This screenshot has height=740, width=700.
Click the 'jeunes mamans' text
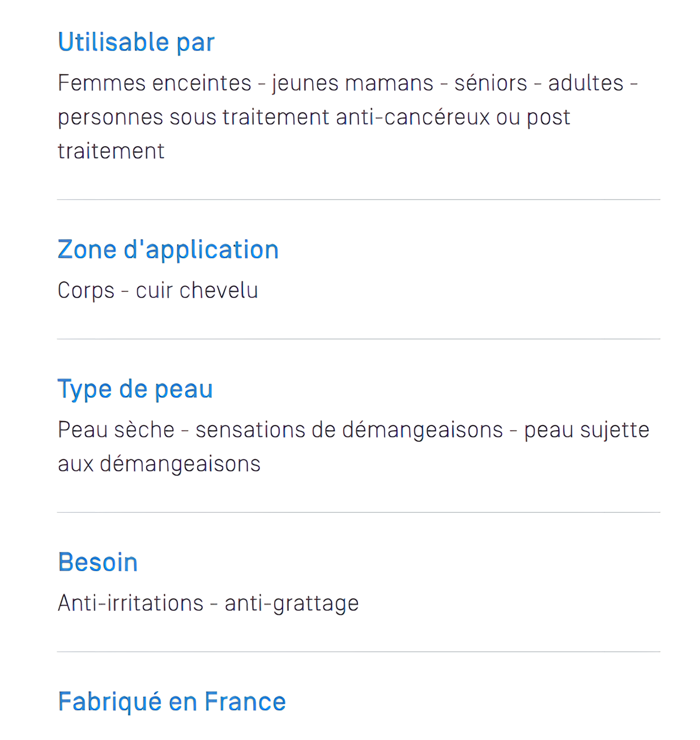click(x=353, y=83)
